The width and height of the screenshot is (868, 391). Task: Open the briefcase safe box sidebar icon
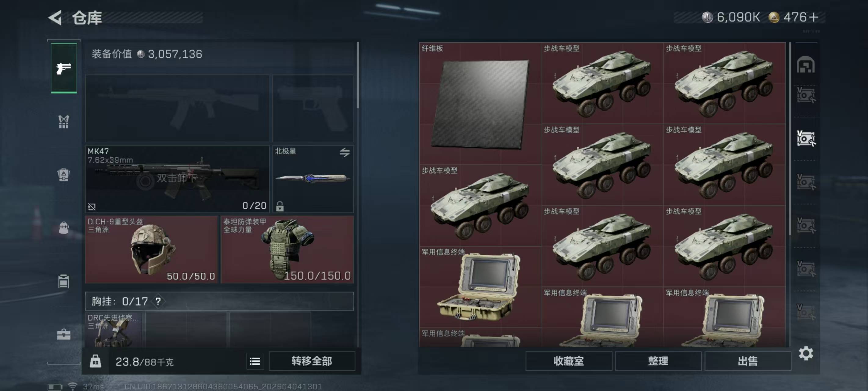(64, 334)
